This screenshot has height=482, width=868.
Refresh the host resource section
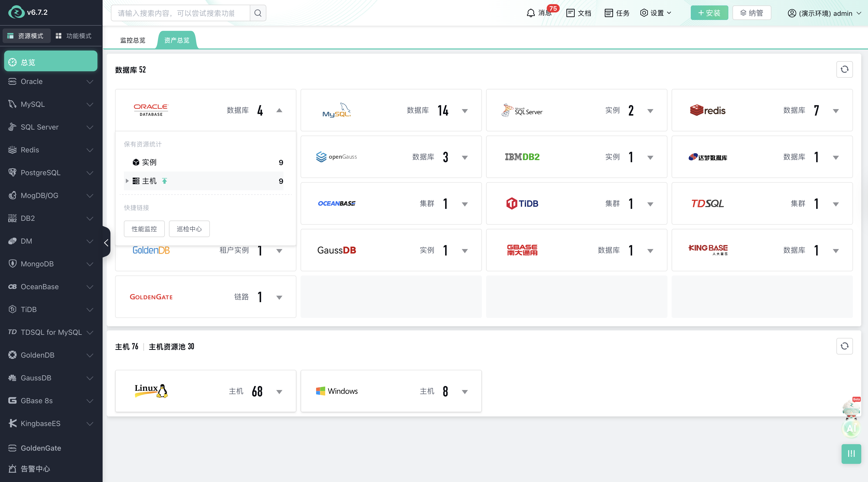pos(844,346)
